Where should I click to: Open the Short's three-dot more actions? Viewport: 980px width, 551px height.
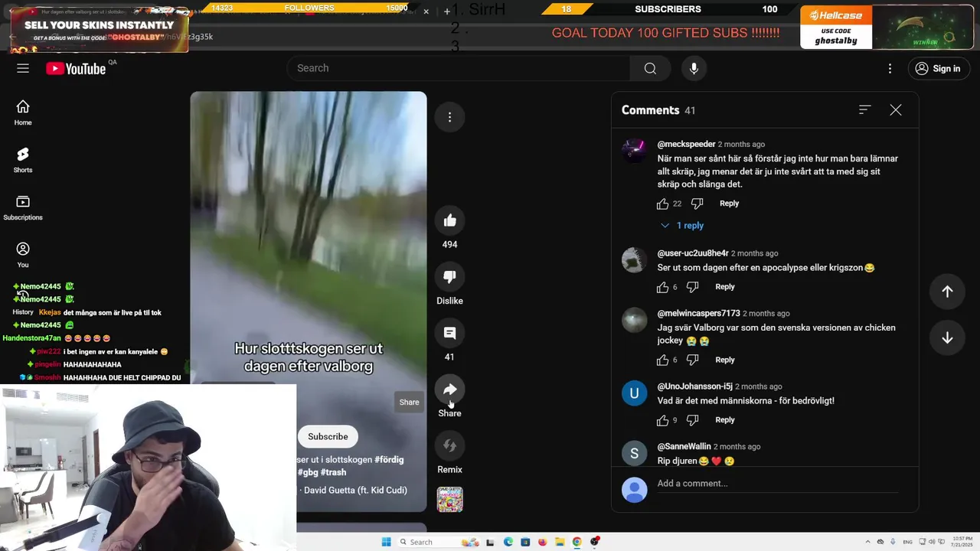pyautogui.click(x=449, y=117)
